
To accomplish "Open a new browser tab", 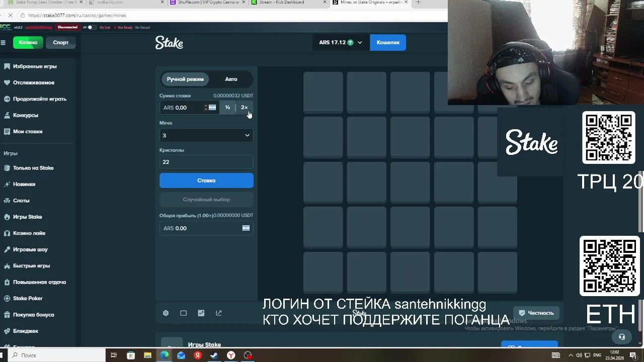I will click(418, 3).
